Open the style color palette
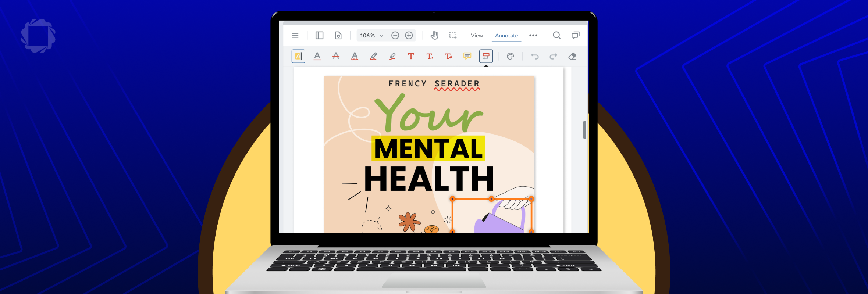The image size is (868, 294). tap(510, 56)
